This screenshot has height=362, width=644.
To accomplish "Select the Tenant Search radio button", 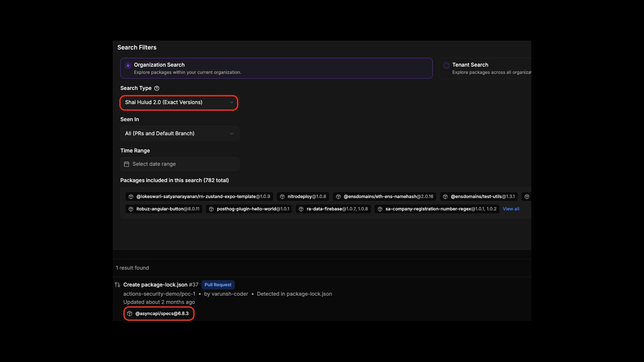I will click(x=446, y=65).
